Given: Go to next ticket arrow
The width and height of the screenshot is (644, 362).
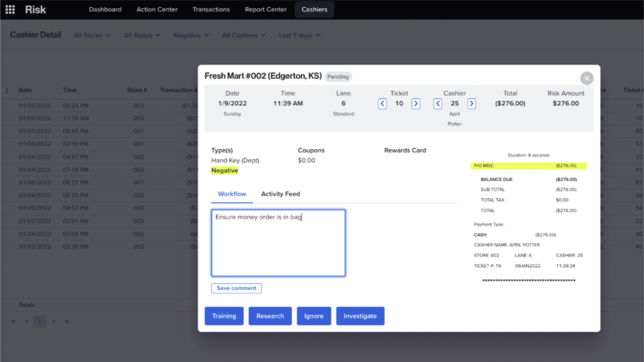Looking at the screenshot, I should tap(416, 103).
